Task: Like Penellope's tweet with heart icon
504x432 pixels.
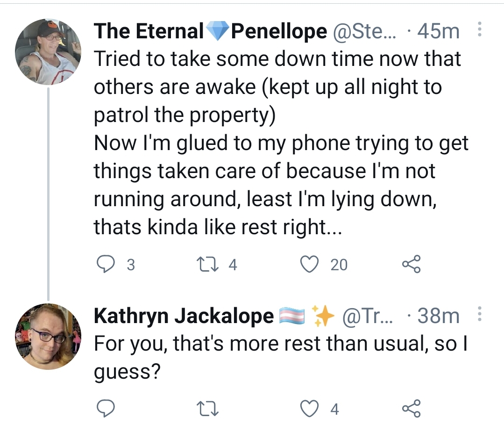Action: pyautogui.click(x=309, y=264)
